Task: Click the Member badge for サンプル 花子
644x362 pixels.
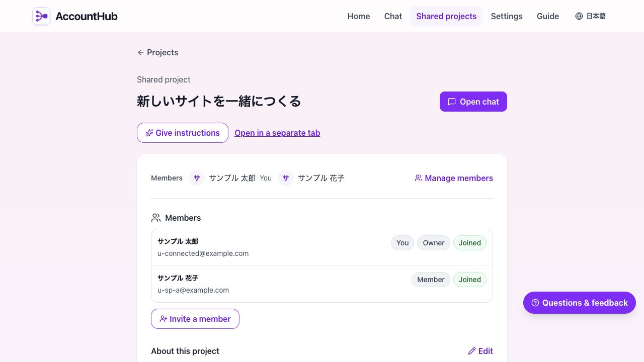Action: [431, 280]
